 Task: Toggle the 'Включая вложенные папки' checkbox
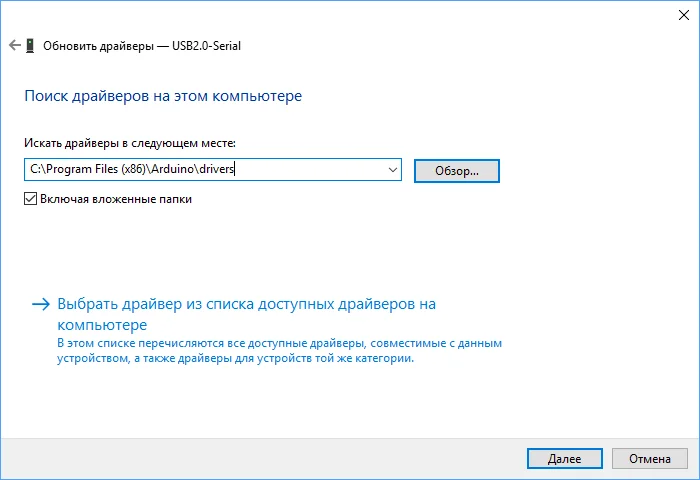[29, 199]
